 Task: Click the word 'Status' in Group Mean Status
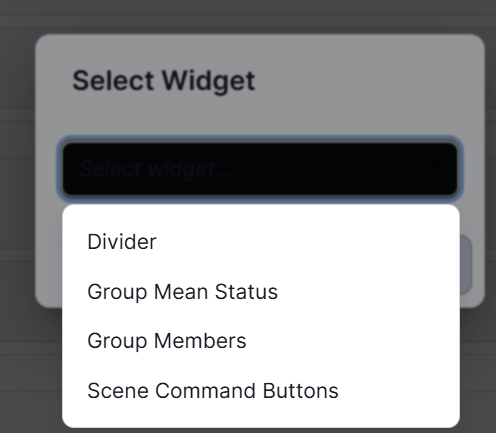click(x=246, y=292)
